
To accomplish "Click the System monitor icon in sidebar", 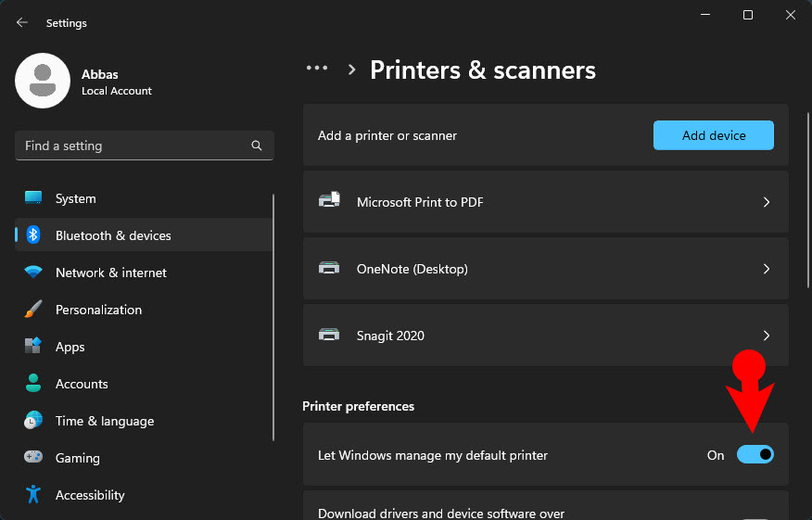I will [x=33, y=198].
